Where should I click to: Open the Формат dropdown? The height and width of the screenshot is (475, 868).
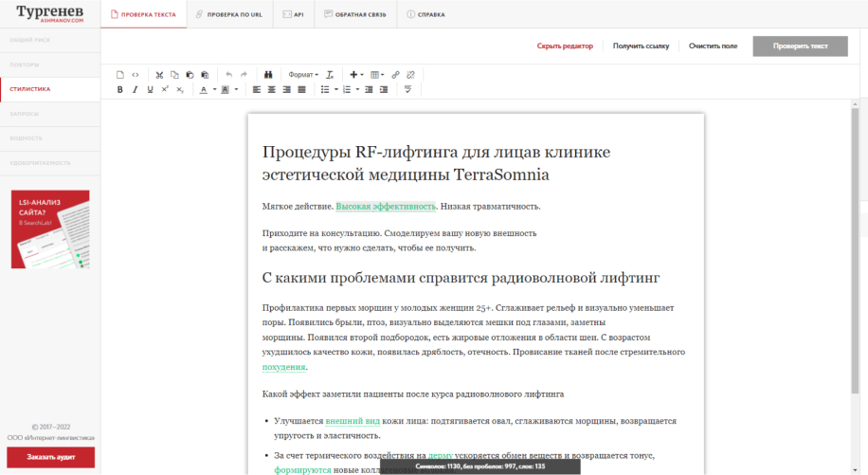click(303, 75)
